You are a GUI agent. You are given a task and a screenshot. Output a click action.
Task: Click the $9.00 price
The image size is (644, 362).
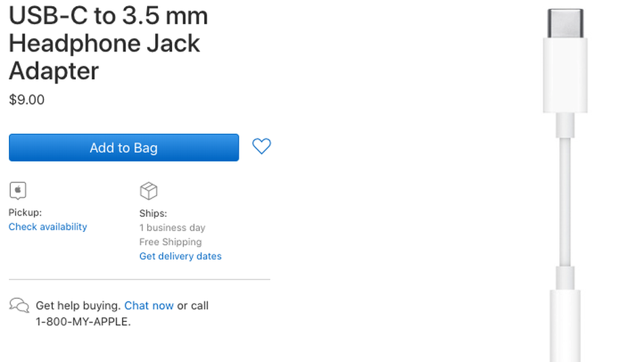[x=26, y=100]
